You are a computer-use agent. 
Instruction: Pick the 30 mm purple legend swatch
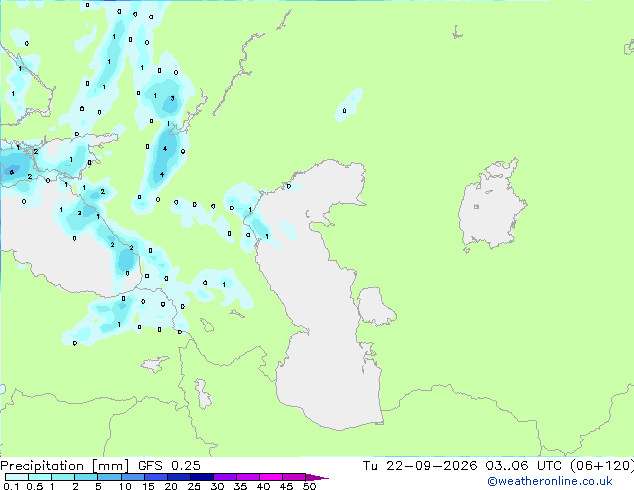pos(225,477)
